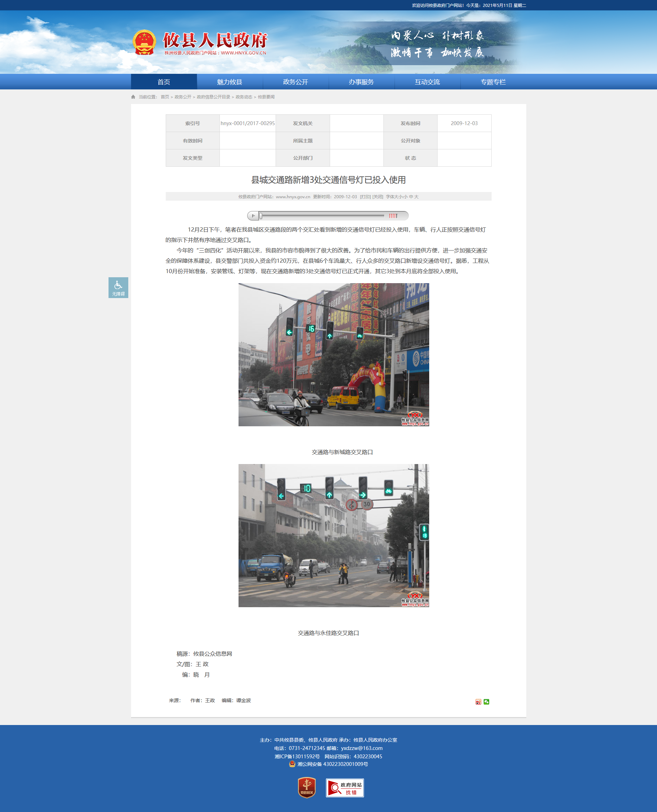Open the 党政机关 badge icon in footer
Image resolution: width=657 pixels, height=812 pixels.
click(306, 788)
